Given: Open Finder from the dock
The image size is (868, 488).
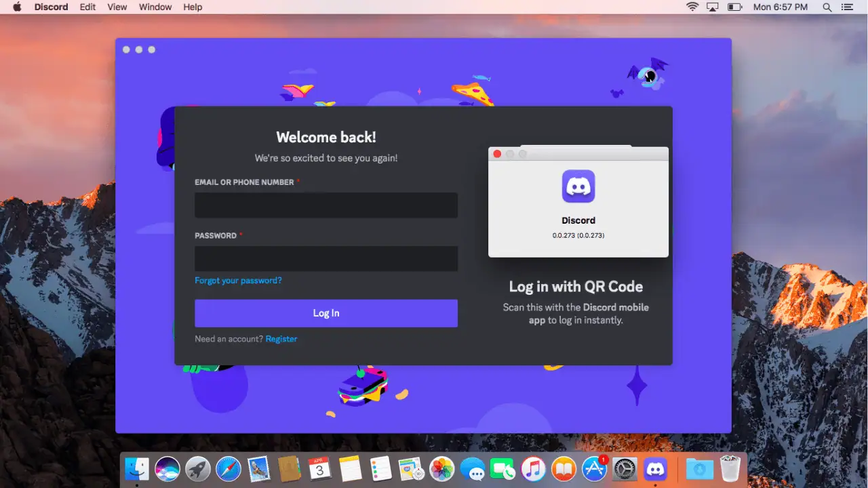Looking at the screenshot, I should [137, 468].
